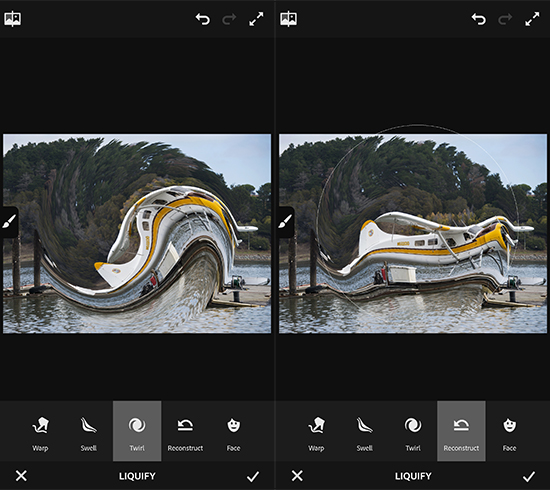Apply Liquify with checkmark in left screen
This screenshot has height=490, width=550.
pos(253,476)
